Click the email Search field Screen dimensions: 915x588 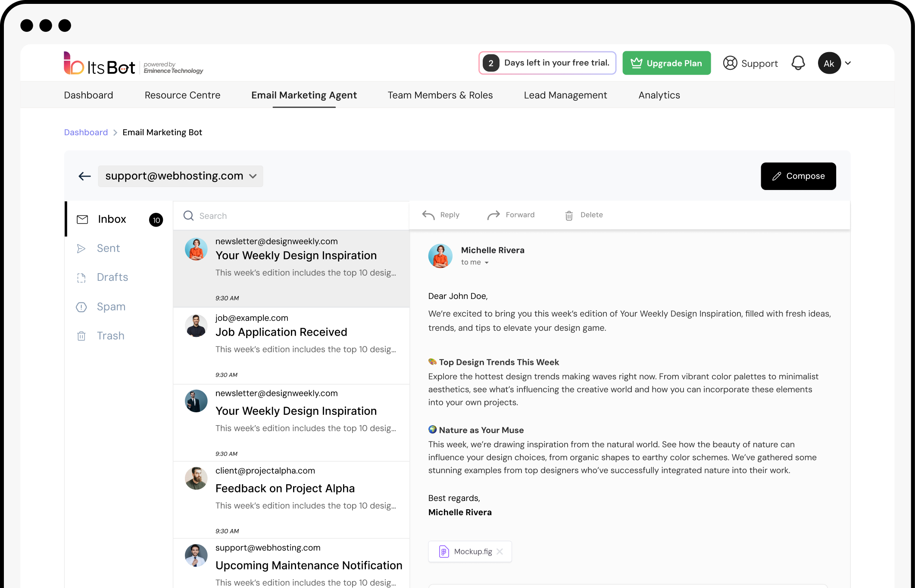293,216
